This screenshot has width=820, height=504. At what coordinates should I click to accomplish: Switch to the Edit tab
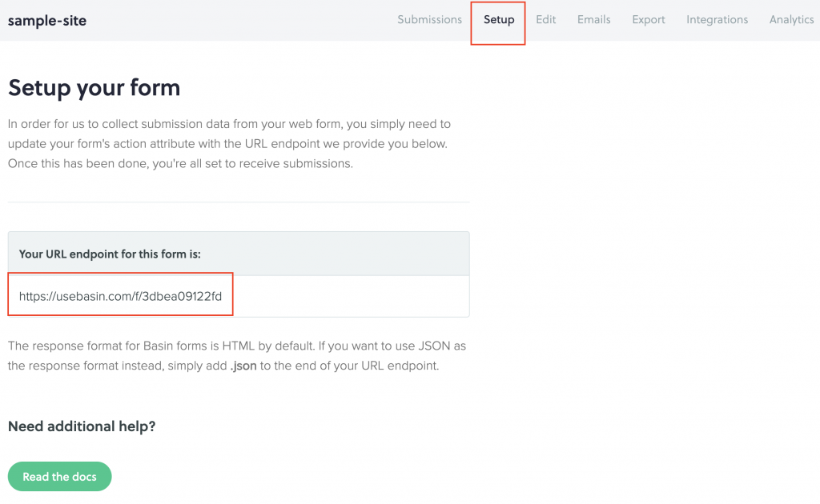[x=545, y=20]
